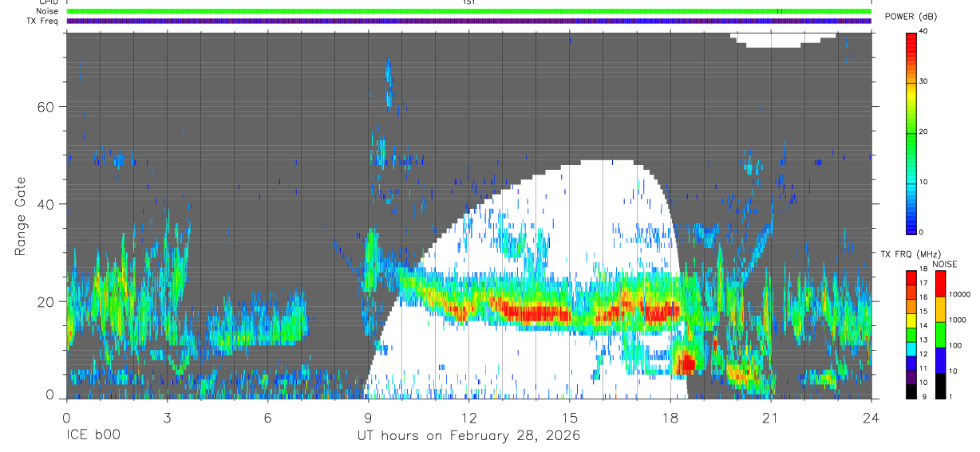Click the Range Gate tick label '40'
The image size is (980, 452).
click(x=45, y=204)
